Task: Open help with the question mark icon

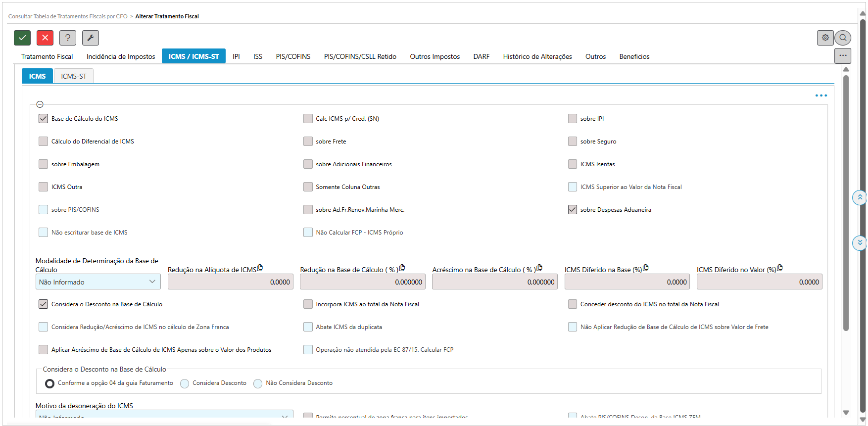Action: 68,38
